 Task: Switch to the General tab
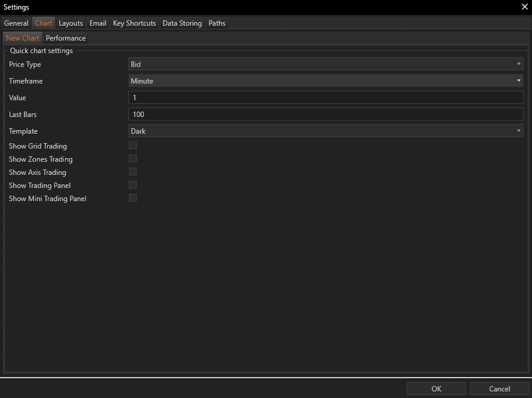point(16,23)
